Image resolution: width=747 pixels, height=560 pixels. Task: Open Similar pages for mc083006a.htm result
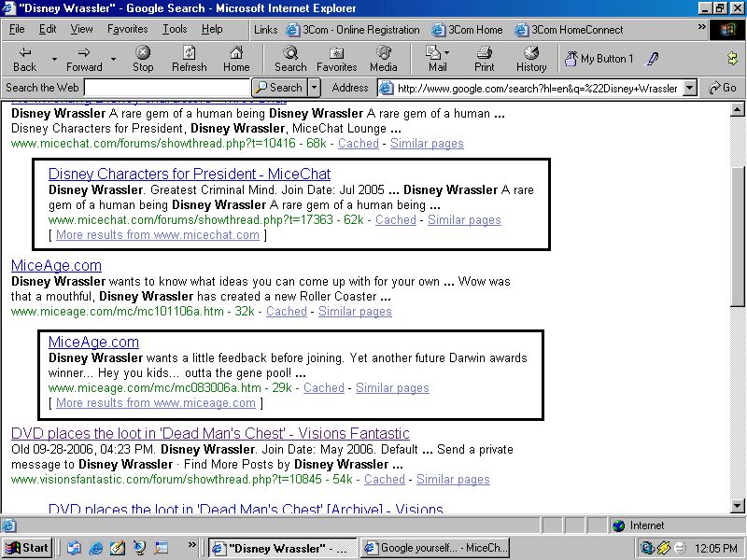click(x=392, y=388)
